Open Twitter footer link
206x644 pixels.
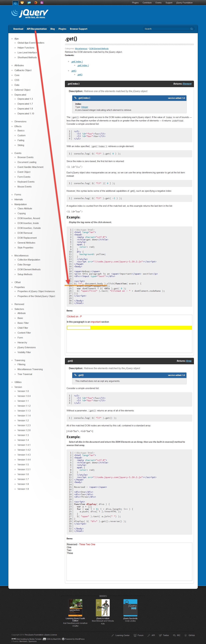[x=164, y=635]
